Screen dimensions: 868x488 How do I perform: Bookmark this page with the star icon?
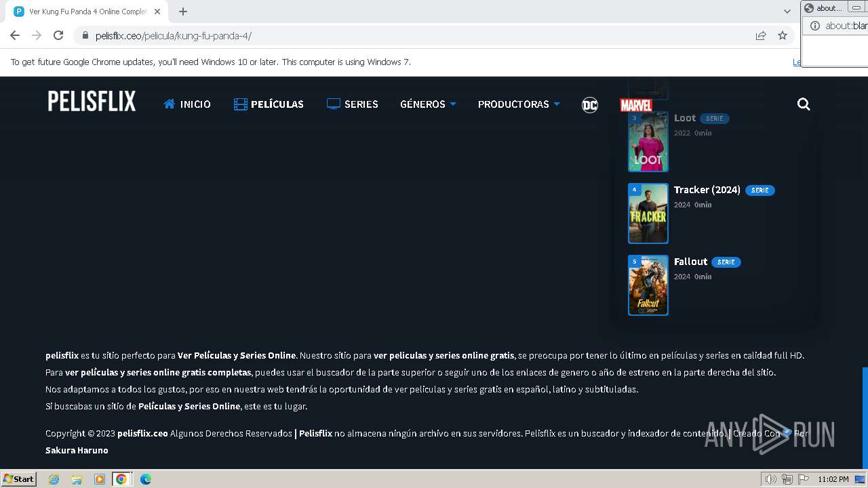[783, 35]
